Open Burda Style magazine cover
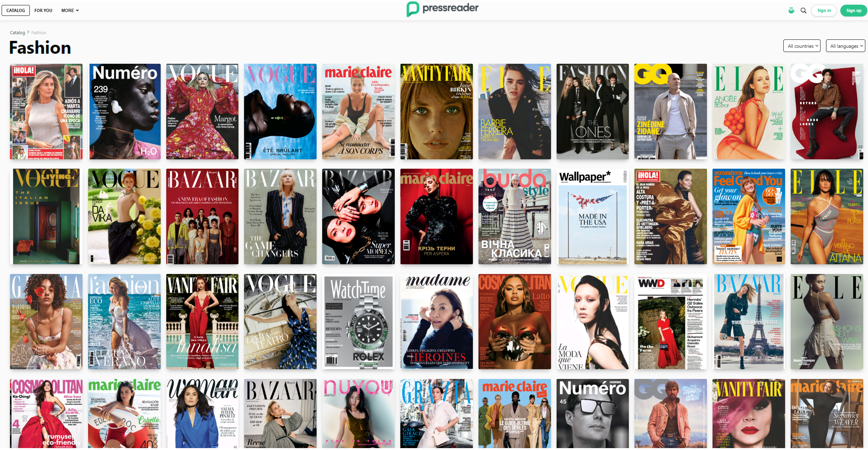 pos(515,217)
